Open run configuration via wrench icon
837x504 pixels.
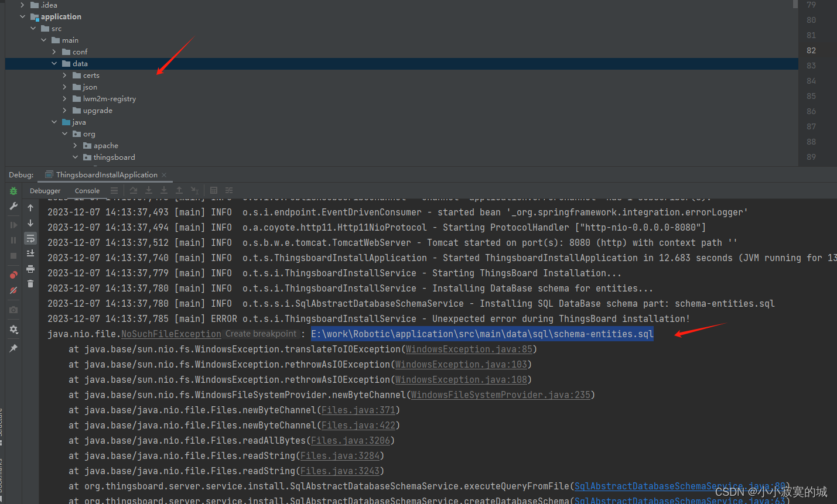13,207
